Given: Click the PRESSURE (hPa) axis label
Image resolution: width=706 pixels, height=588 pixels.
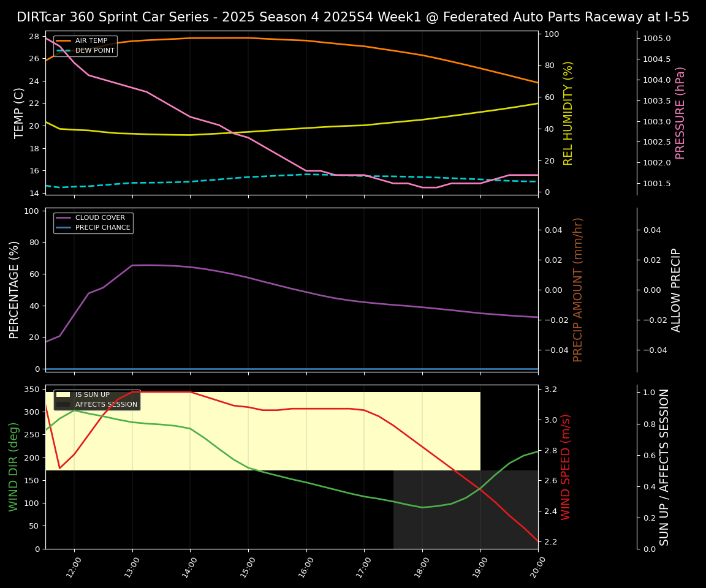Looking at the screenshot, I should [680, 113].
